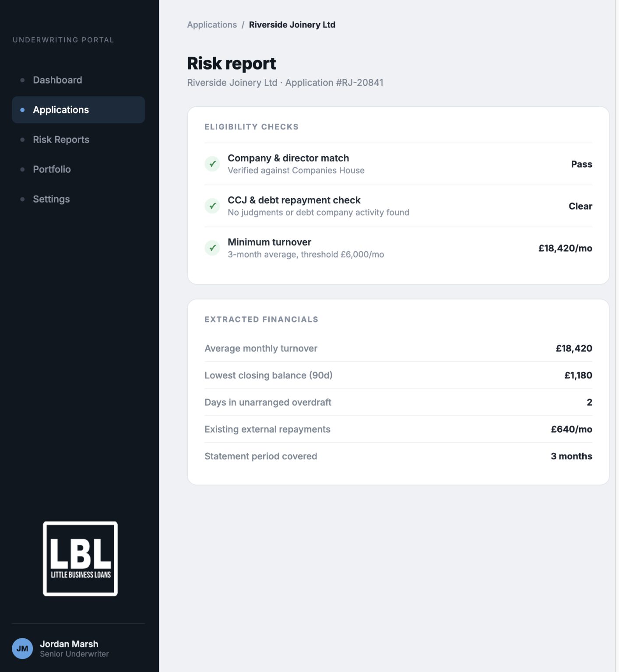Click the Risk report heading
This screenshot has width=619, height=672.
232,63
